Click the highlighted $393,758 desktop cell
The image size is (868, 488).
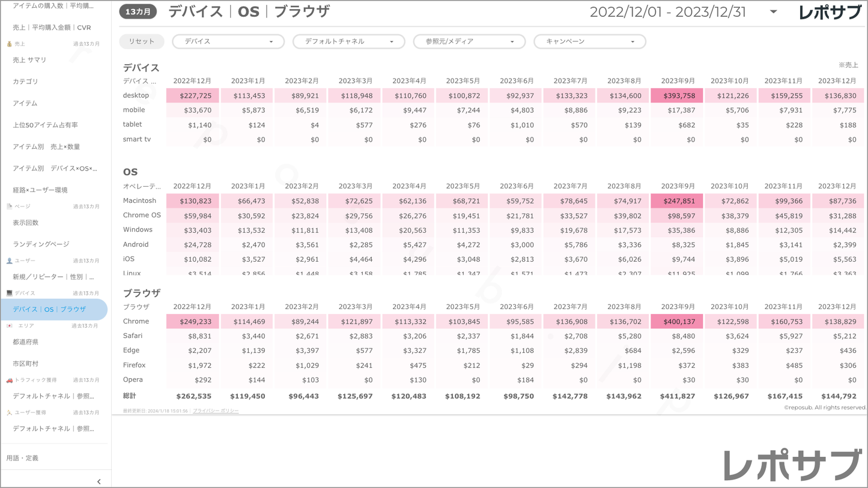[677, 95]
